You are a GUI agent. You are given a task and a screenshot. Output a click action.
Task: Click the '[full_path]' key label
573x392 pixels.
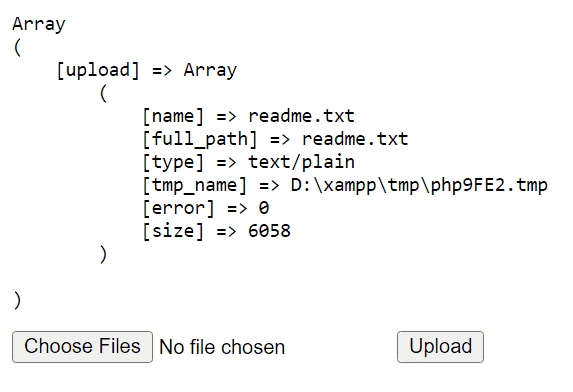click(200, 139)
